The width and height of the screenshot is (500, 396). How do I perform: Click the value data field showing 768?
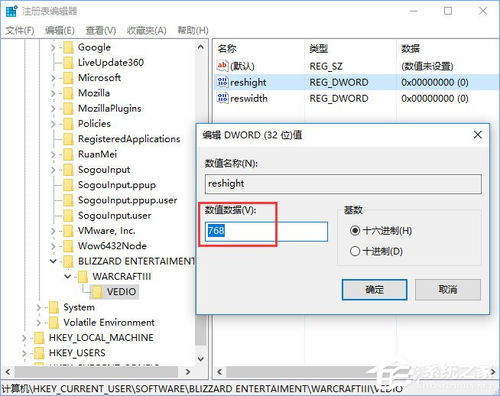pyautogui.click(x=266, y=231)
